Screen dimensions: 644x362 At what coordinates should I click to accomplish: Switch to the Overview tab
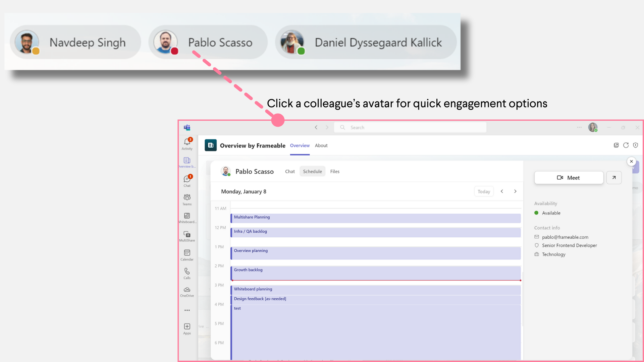click(x=300, y=145)
